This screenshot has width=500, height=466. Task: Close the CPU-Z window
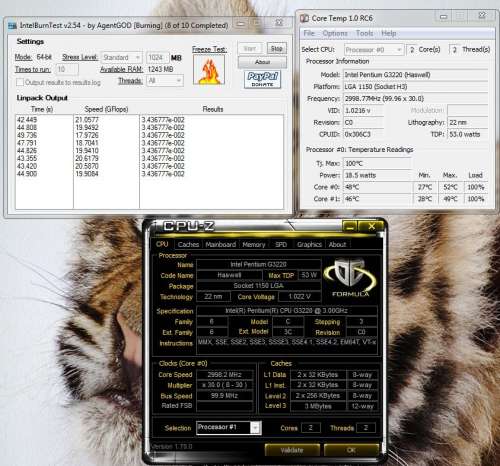(x=371, y=227)
